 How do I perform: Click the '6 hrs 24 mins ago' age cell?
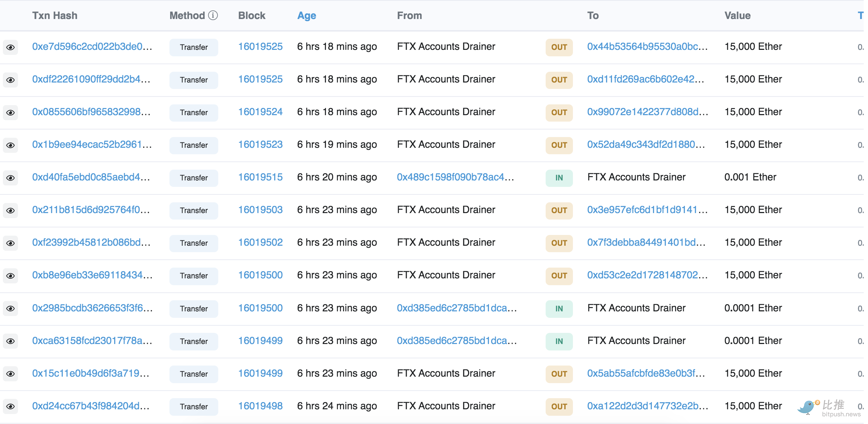[x=337, y=406]
